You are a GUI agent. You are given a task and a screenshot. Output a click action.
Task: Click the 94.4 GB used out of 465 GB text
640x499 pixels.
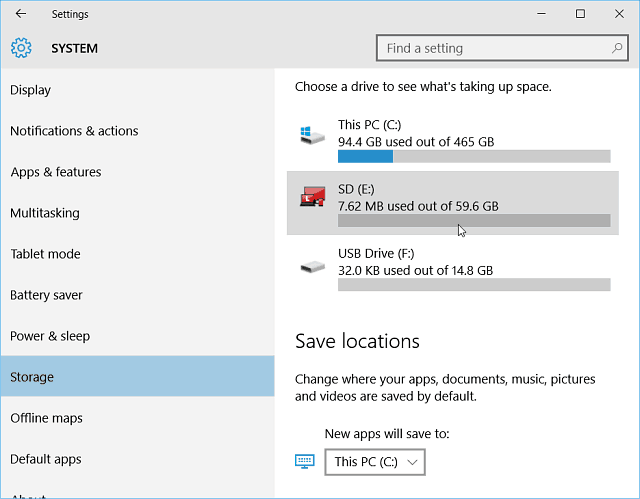[x=416, y=142]
